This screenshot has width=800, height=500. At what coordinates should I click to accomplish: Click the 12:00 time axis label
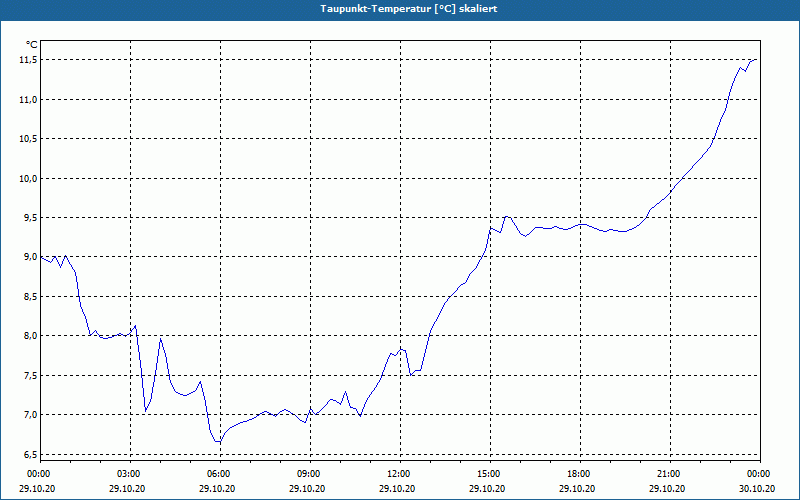click(399, 474)
